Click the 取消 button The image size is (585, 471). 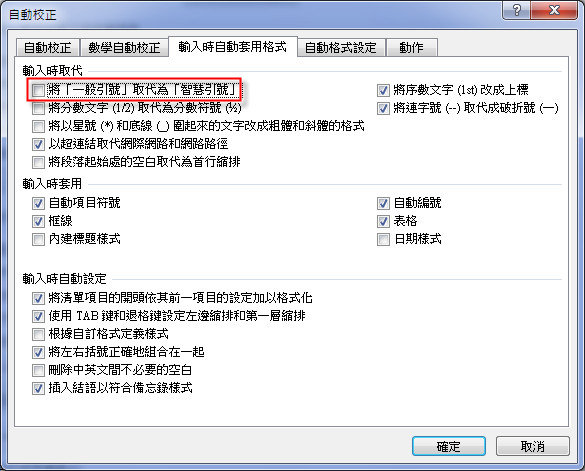(532, 446)
